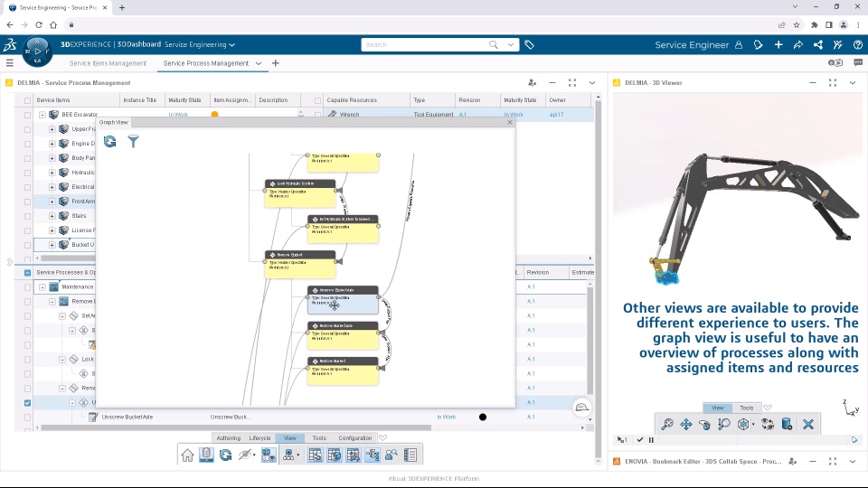868x488 pixels.
Task: Click the tag icon next to the search bar
Action: click(529, 45)
